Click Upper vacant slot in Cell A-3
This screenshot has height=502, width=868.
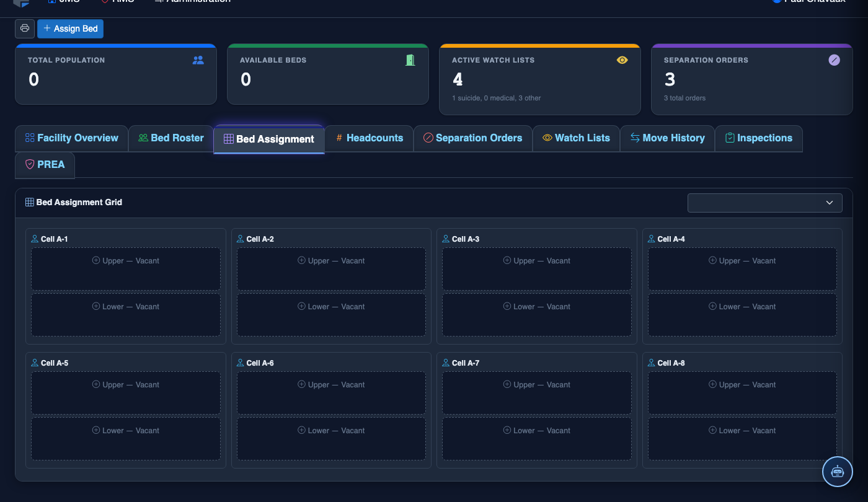[537, 269]
